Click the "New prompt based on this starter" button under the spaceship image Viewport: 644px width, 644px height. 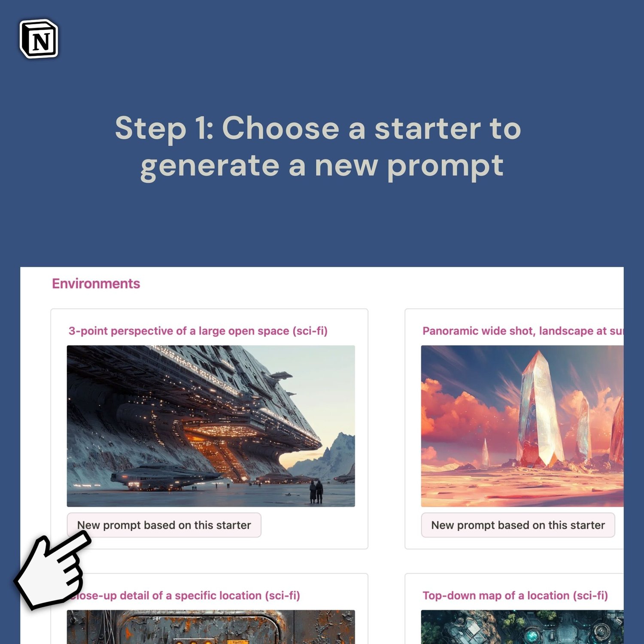pos(164,525)
